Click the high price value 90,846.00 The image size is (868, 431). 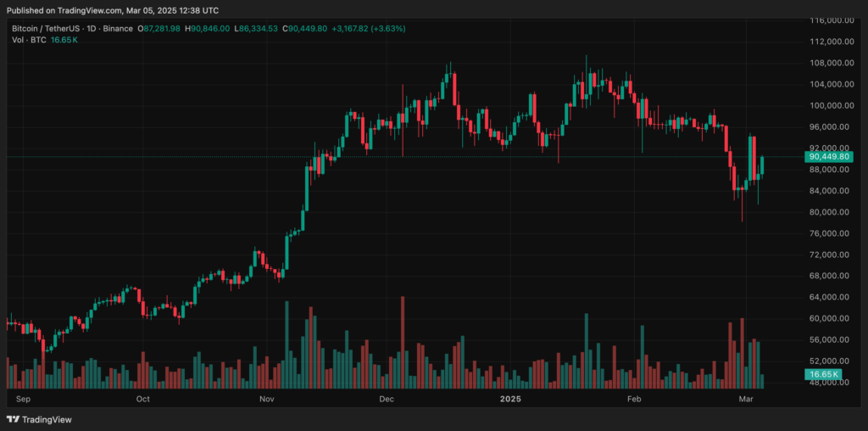click(210, 29)
